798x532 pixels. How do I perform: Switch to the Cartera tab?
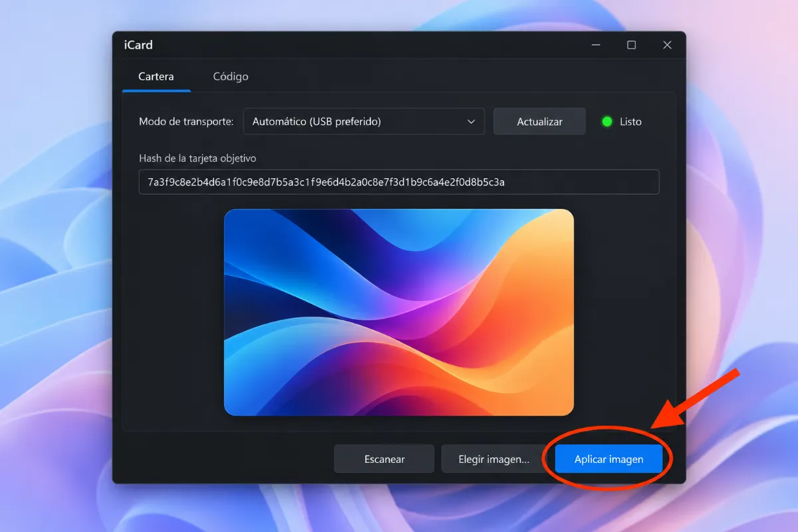click(x=156, y=76)
